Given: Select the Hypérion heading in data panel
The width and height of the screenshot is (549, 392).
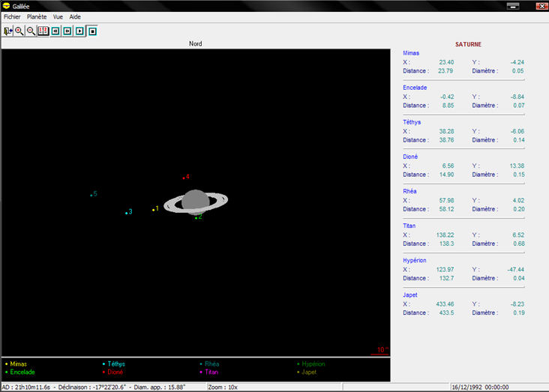Looking at the screenshot, I should [x=415, y=260].
